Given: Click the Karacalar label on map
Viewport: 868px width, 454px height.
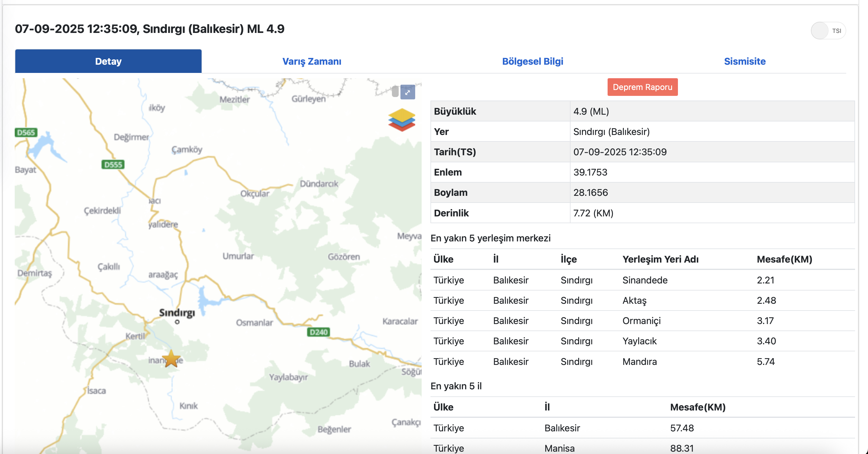Looking at the screenshot, I should pos(400,321).
